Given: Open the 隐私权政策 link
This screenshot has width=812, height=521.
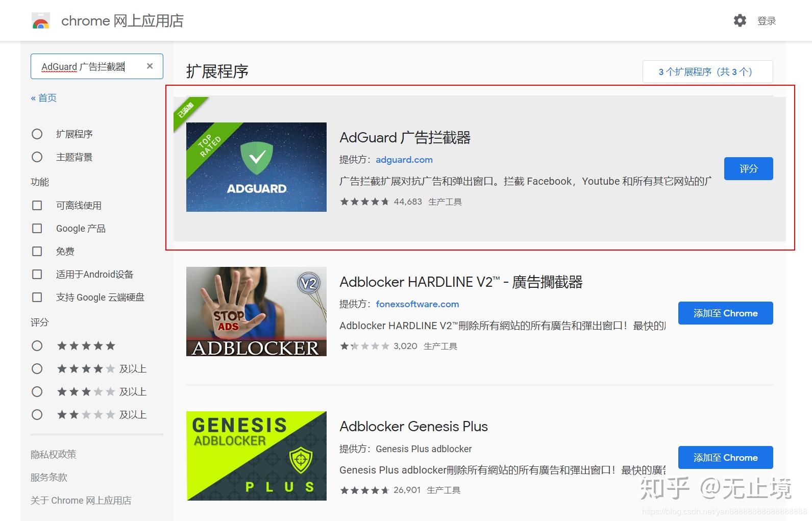Looking at the screenshot, I should (x=53, y=454).
